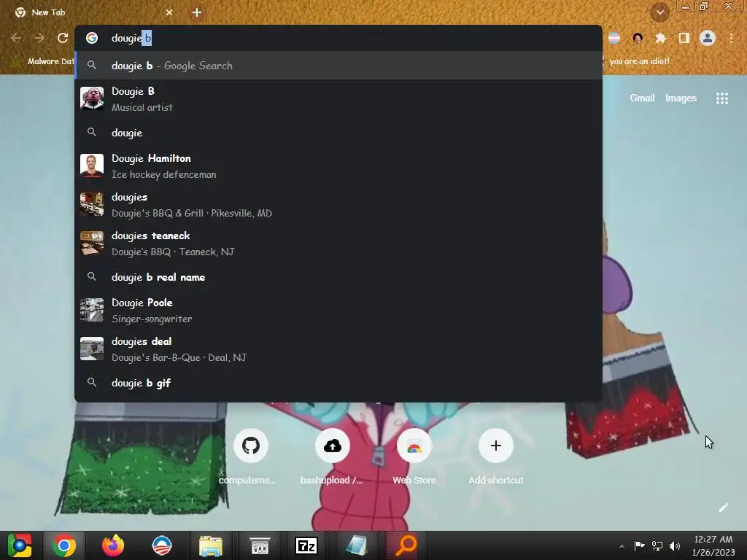
Task: Click the Add shortcut plus button
Action: tap(495, 446)
